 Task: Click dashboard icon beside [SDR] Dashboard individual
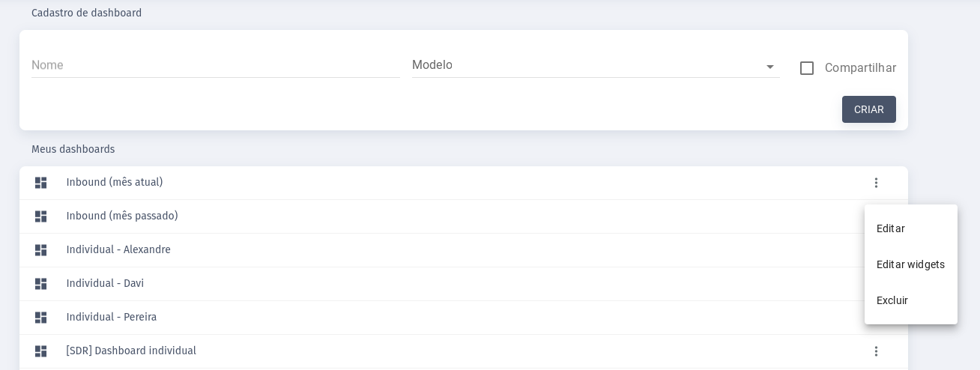coord(40,351)
